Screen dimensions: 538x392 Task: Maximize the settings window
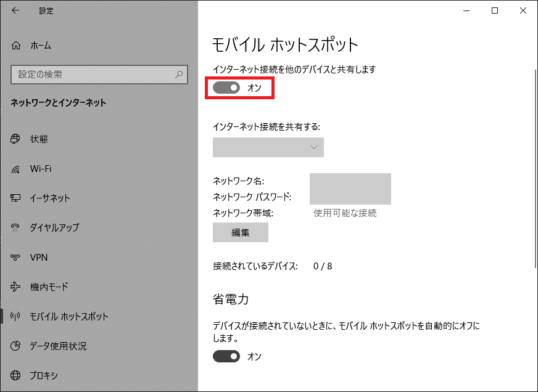pos(495,10)
